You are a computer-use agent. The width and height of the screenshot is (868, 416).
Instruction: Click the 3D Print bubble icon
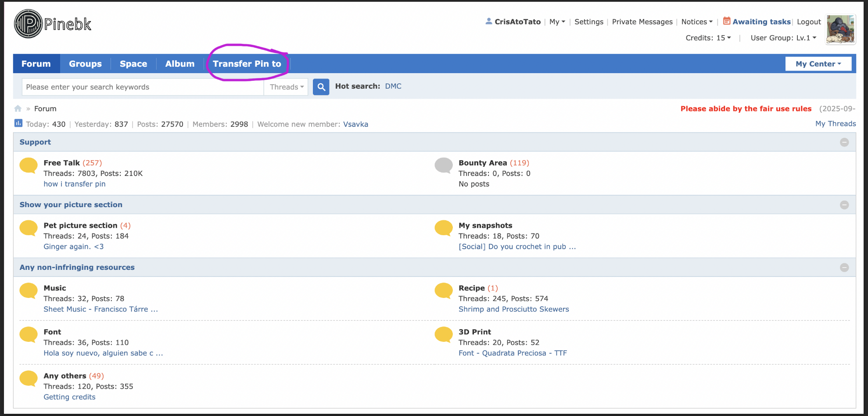pyautogui.click(x=444, y=335)
